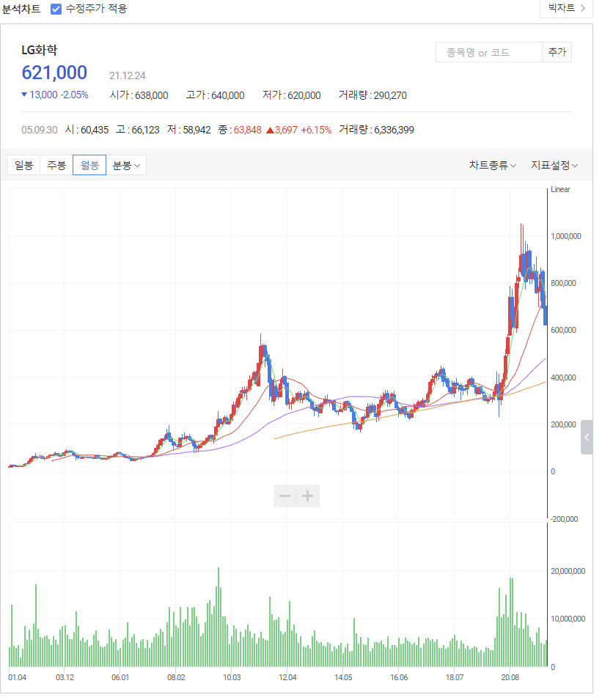602x700 pixels.
Task: Open the 빅차트 link
Action: 566,8
